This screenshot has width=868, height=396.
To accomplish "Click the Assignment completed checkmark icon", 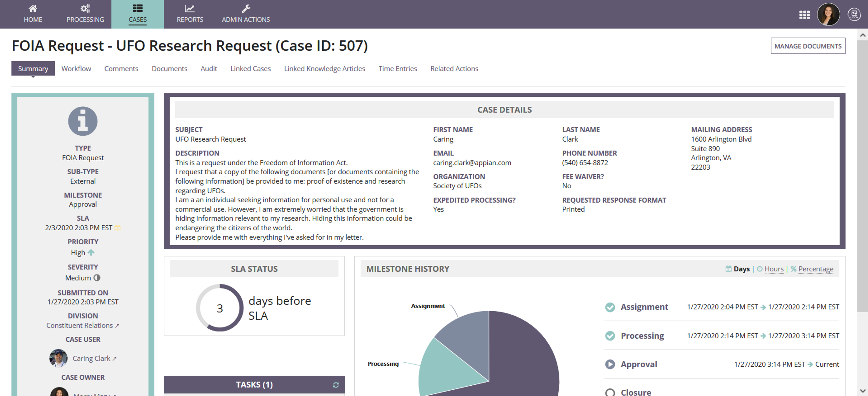I will pyautogui.click(x=610, y=307).
